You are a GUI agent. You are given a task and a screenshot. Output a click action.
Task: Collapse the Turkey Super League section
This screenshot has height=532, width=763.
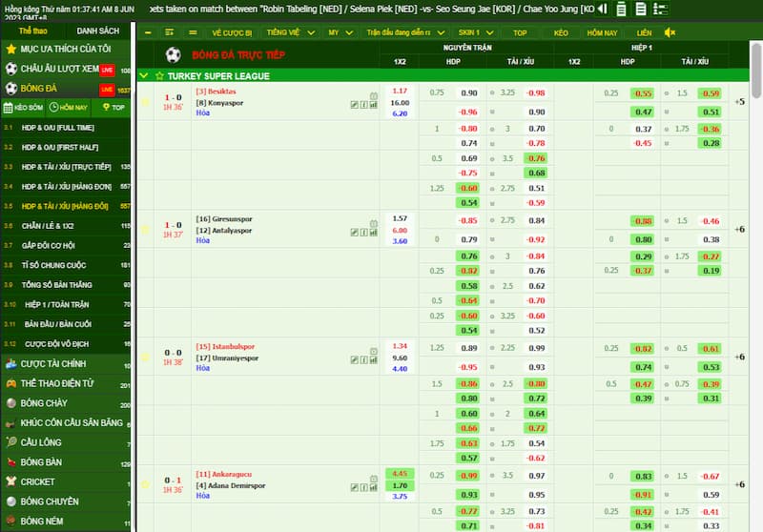click(x=144, y=75)
